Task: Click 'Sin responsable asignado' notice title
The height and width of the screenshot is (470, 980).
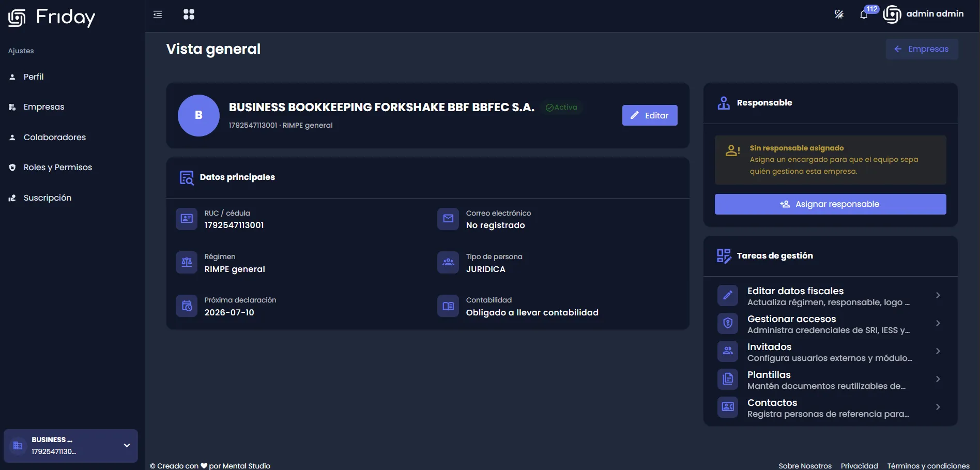Action: click(x=797, y=148)
